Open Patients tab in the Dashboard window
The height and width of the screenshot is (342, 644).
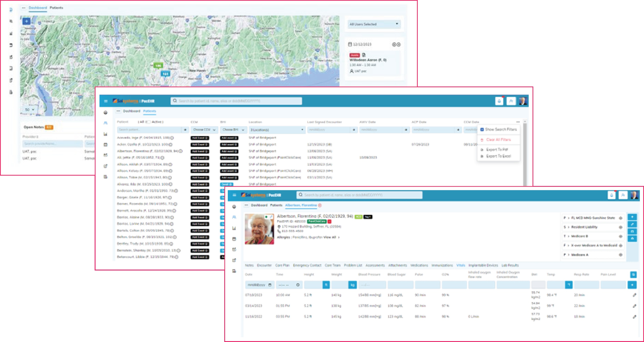[56, 8]
